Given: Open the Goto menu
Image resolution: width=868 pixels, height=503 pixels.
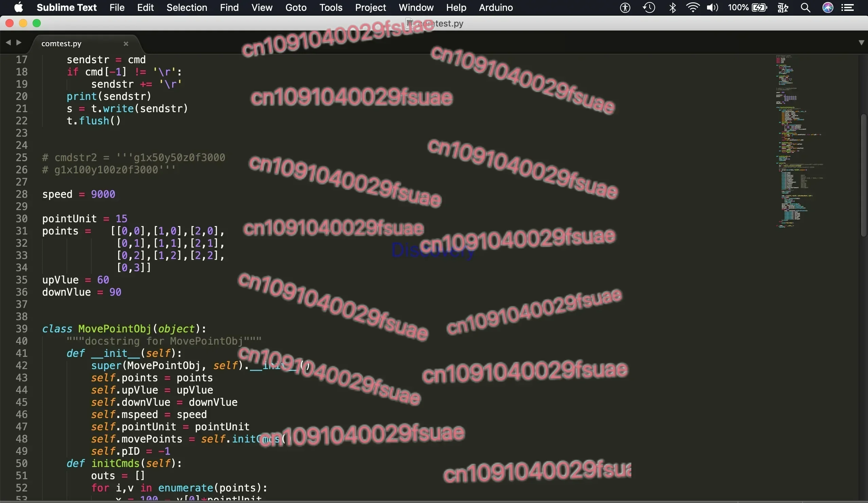Looking at the screenshot, I should 296,7.
